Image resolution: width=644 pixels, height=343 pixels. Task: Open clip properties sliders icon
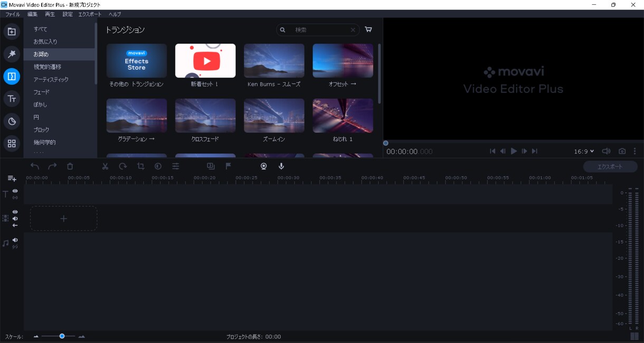coord(176,166)
